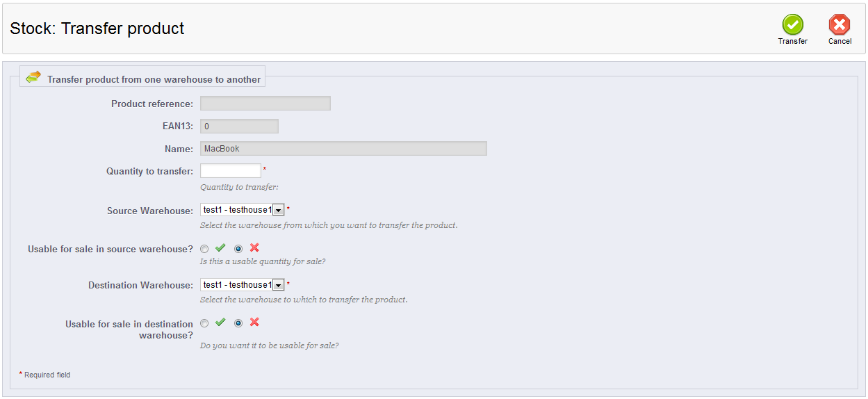The image size is (868, 399).
Task: Click red cross icon for source warehouse usable
Action: coord(254,247)
